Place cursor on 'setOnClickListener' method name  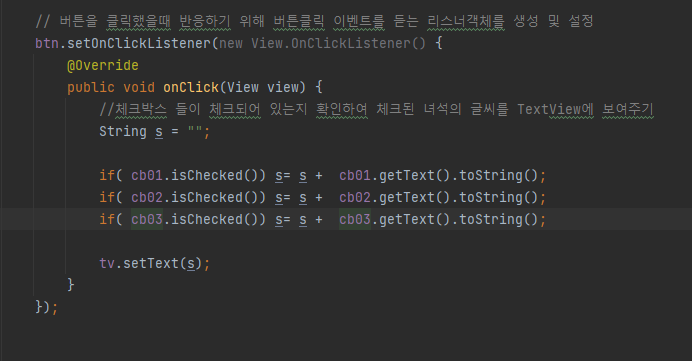[139, 43]
